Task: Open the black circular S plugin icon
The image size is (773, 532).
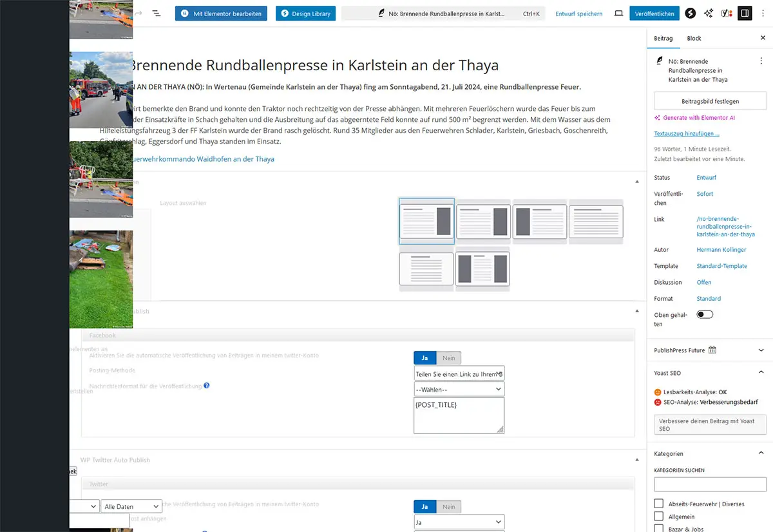Action: 690,14
